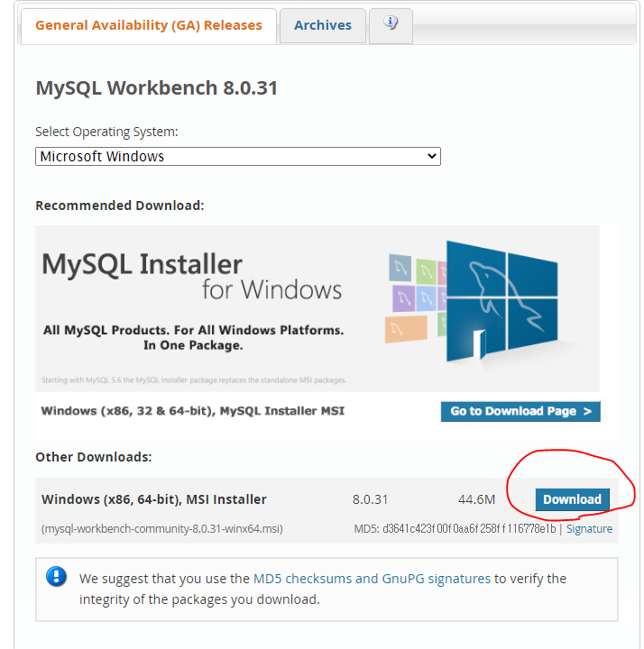Open the Signature link
This screenshot has width=644, height=649.
click(589, 529)
